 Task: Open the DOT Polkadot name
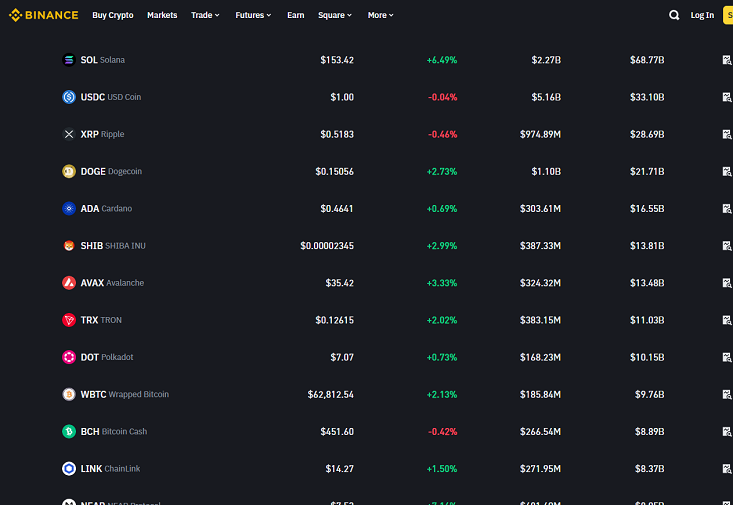tap(107, 357)
